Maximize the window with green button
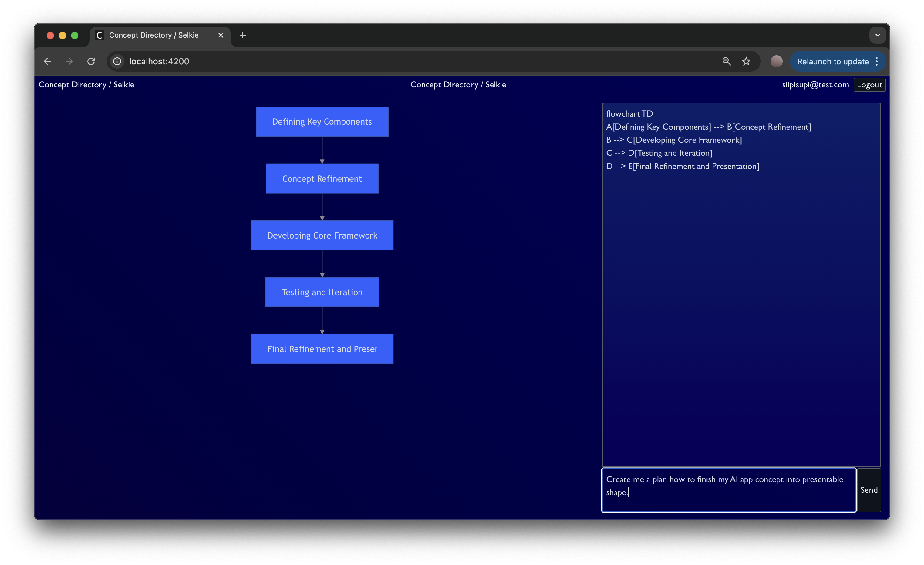Screen dimensions: 924x565 (75, 35)
